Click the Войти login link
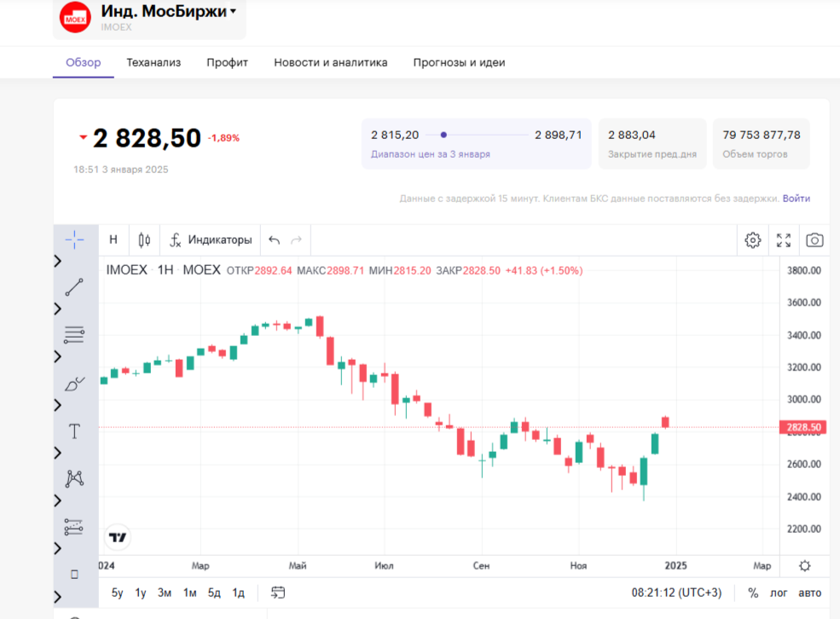Viewport: 840px width, 619px height. click(x=796, y=199)
